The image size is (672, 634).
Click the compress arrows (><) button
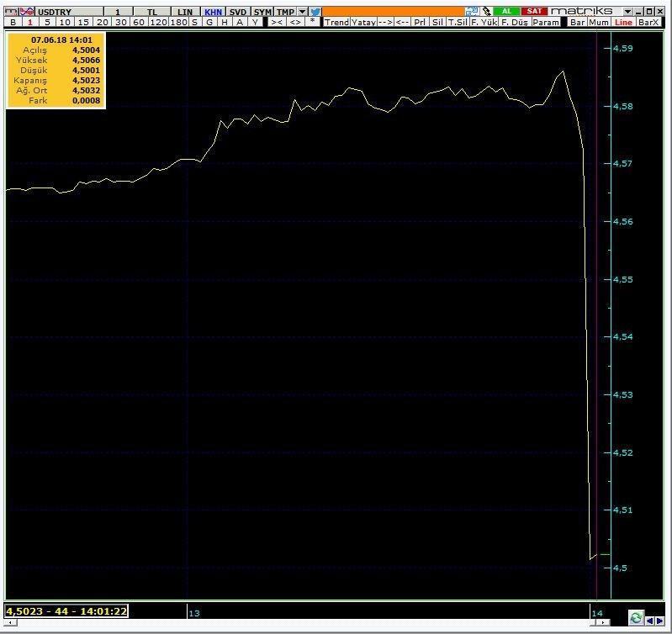click(x=277, y=22)
